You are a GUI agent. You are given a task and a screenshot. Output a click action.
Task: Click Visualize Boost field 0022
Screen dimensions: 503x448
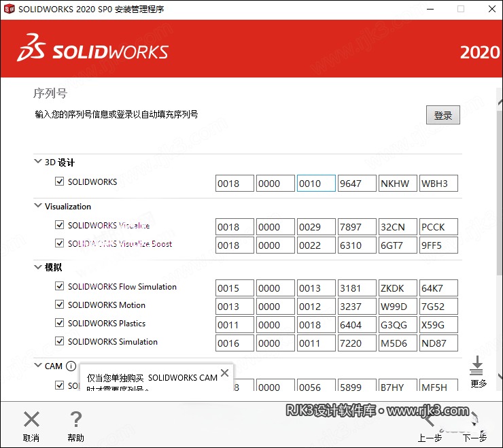(x=316, y=245)
